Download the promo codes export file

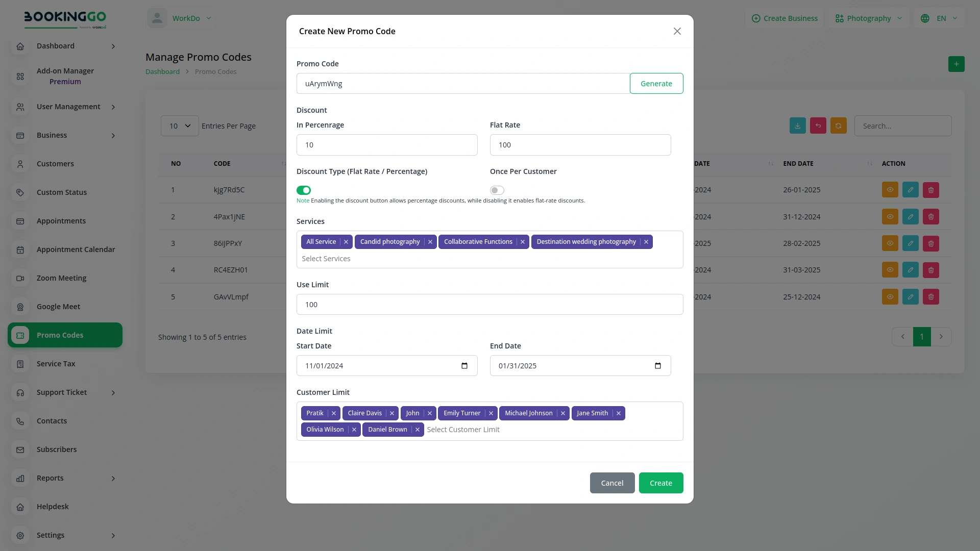(797, 126)
